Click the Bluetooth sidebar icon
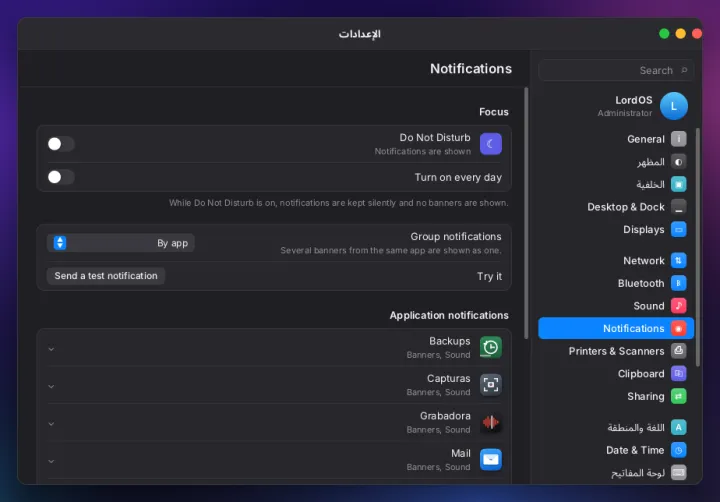720x502 pixels. (678, 283)
